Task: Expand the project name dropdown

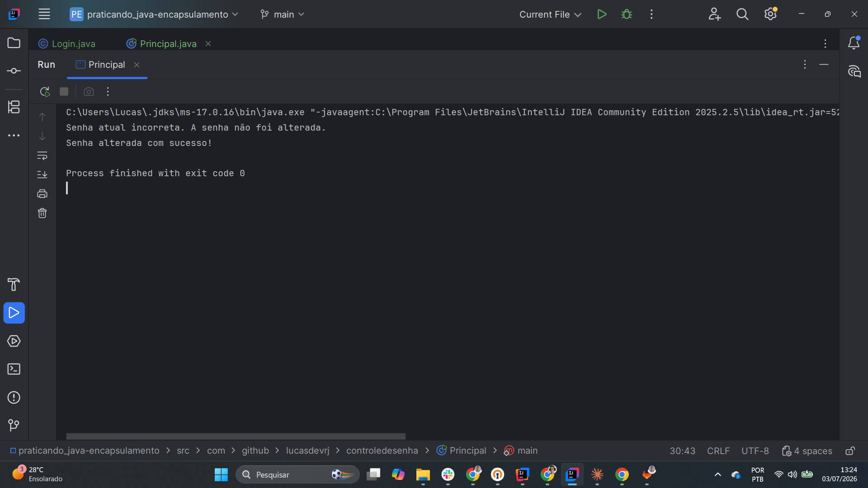Action: [x=154, y=14]
